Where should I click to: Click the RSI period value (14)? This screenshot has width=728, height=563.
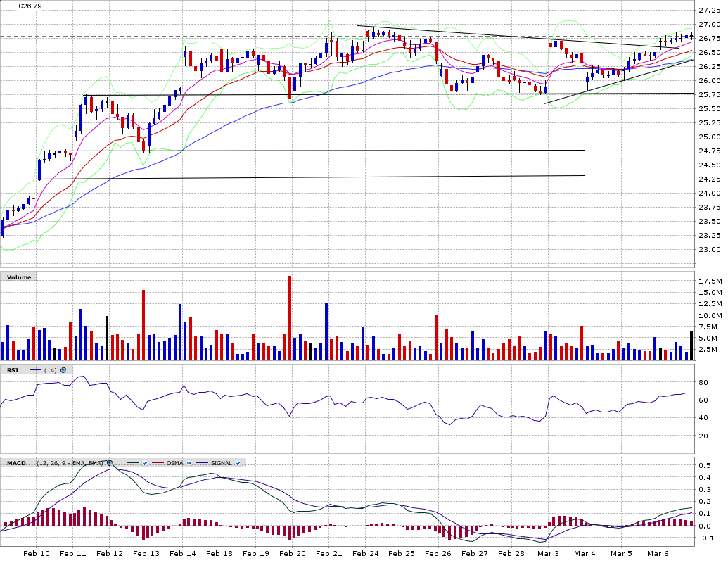tap(51, 370)
